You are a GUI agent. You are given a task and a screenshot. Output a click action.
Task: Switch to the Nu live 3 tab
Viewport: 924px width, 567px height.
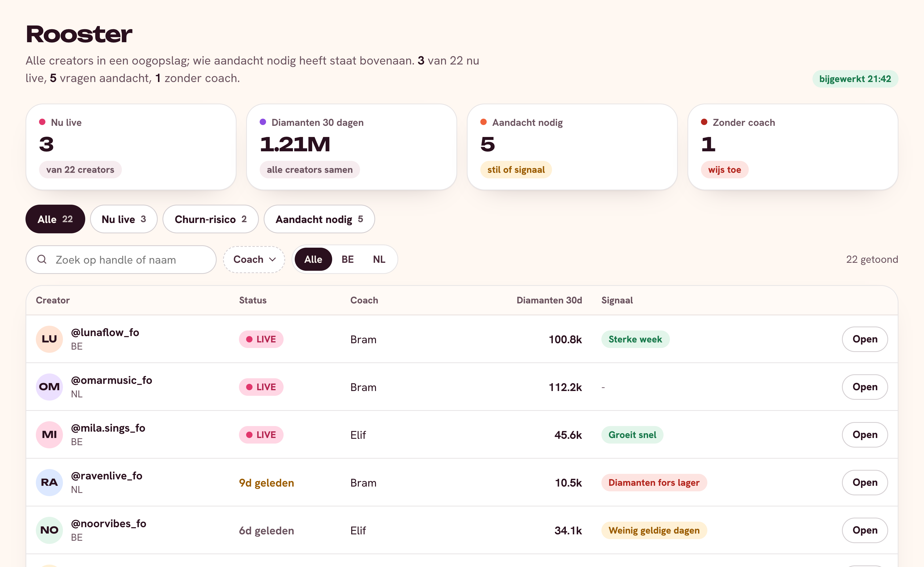coord(124,219)
